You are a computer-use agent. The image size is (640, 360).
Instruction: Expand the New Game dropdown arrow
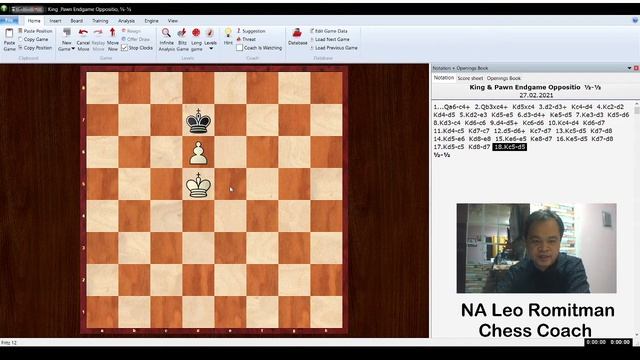[73, 49]
